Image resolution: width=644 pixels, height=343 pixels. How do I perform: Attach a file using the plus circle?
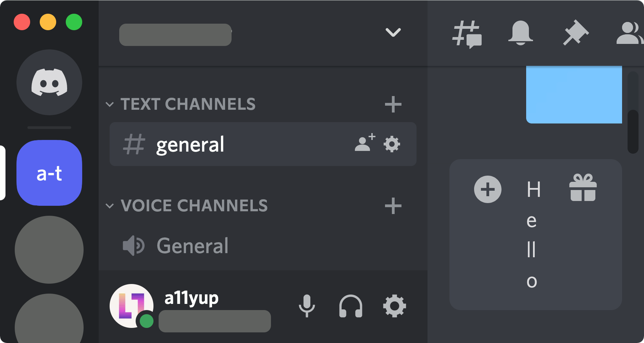487,189
